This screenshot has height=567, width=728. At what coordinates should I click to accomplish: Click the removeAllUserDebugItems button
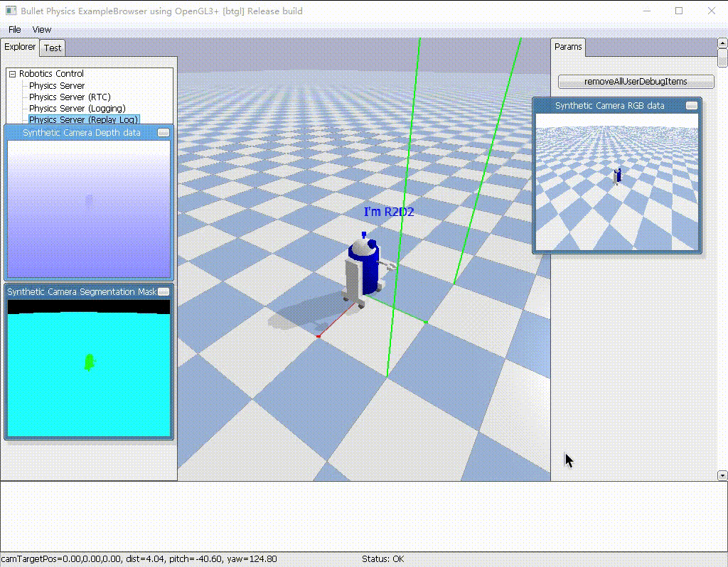coord(636,82)
